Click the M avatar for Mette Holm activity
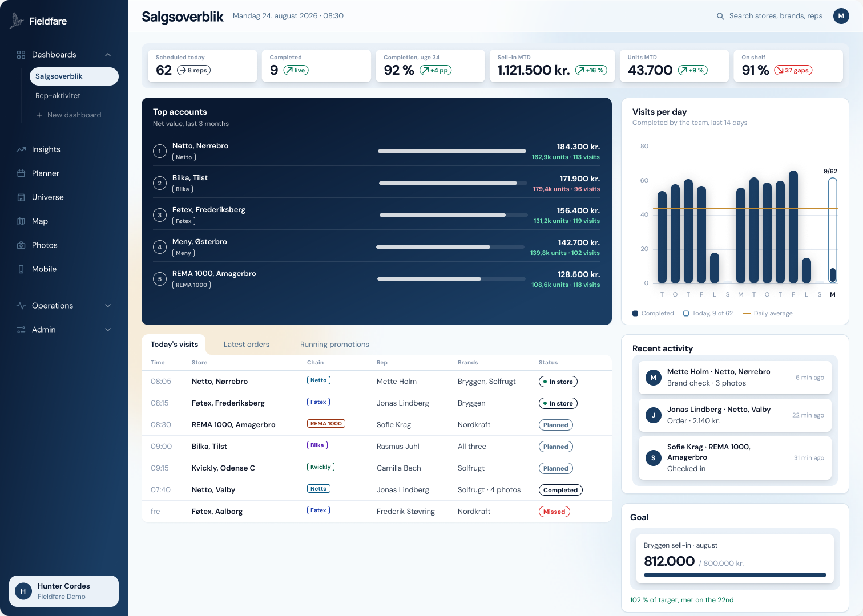This screenshot has height=616, width=863. (654, 378)
